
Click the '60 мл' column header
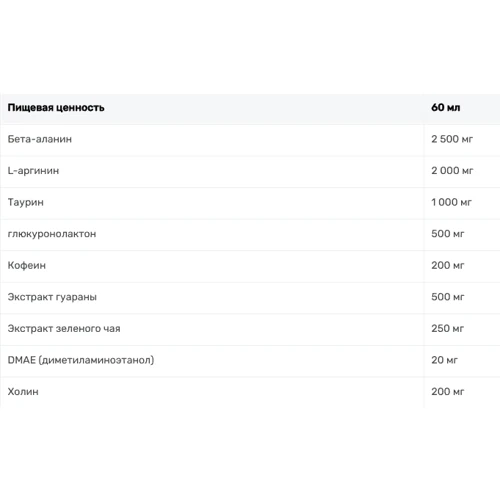[445, 108]
